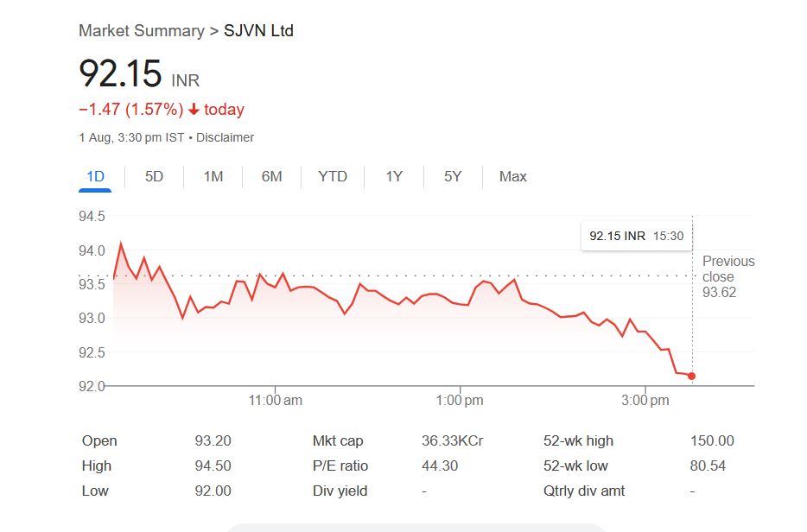
Task: Open the Disclaimer link
Action: [x=226, y=137]
